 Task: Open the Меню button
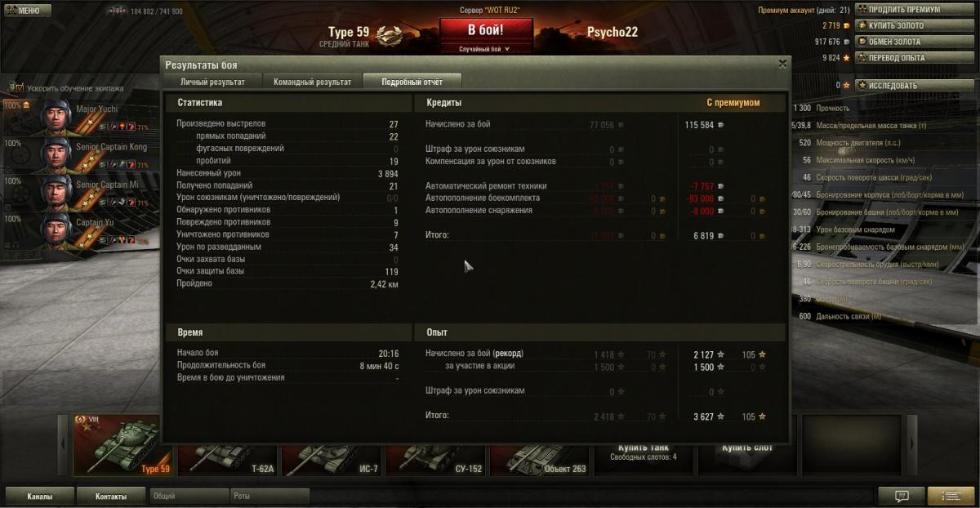coord(27,11)
